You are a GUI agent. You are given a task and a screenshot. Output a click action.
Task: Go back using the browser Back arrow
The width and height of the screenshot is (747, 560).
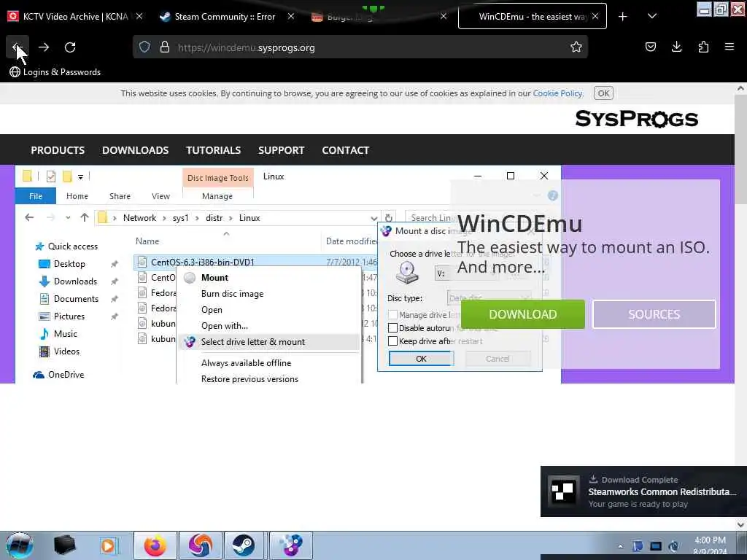click(18, 47)
